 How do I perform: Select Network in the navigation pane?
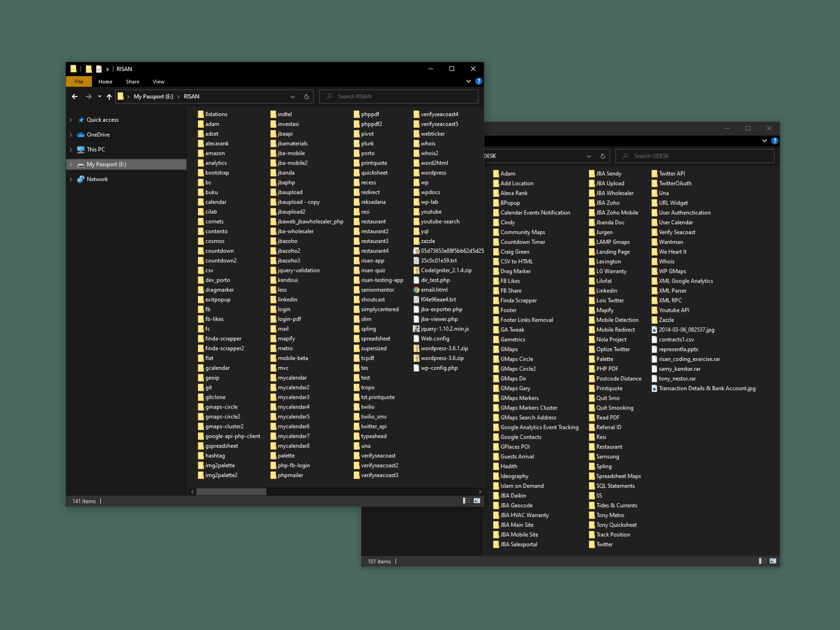click(x=97, y=179)
